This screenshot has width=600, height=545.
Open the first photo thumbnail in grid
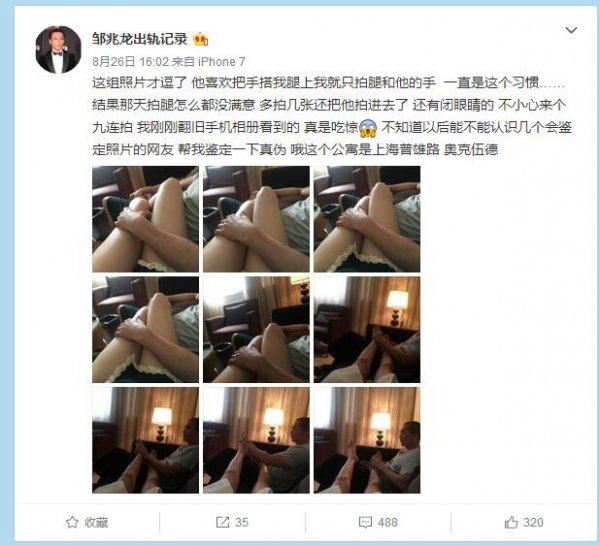[145, 219]
